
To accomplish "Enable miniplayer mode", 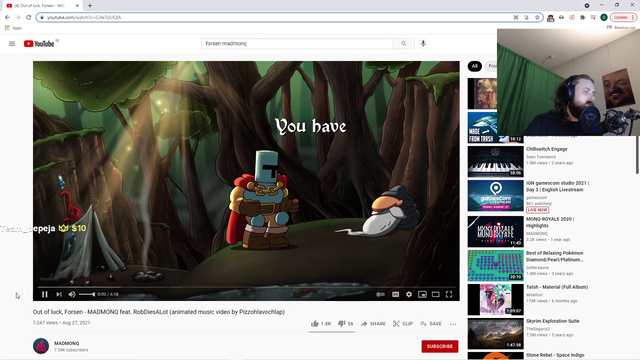I will tap(422, 294).
